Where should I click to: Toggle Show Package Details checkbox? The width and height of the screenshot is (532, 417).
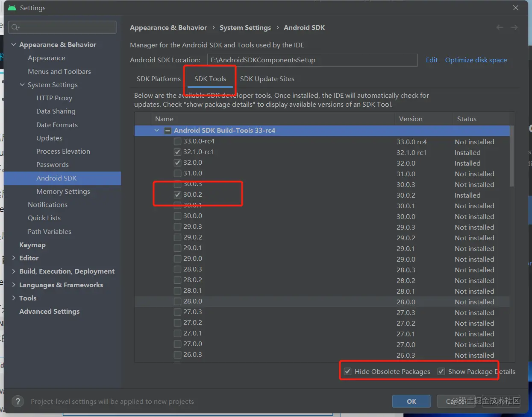441,371
